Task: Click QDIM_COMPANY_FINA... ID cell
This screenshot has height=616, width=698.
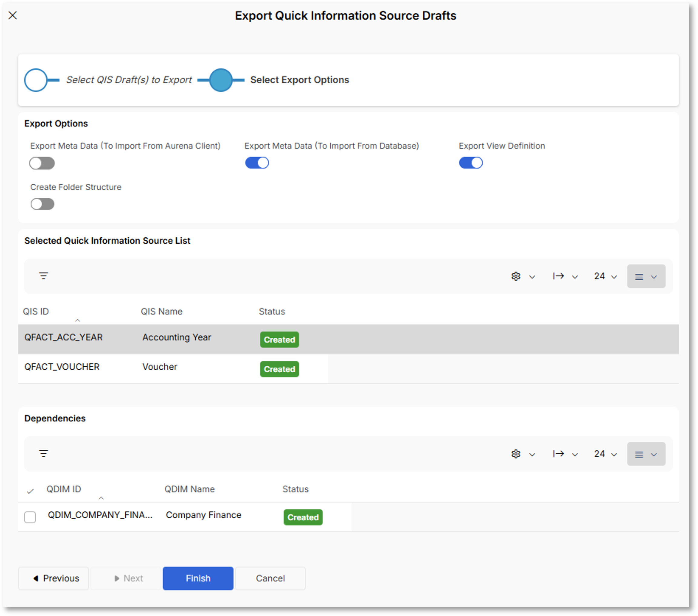Action: coord(100,515)
